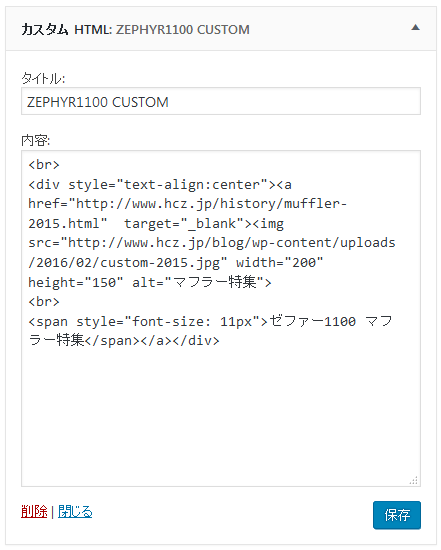Screen dimensions: 441x550
Task: Click the src wp-content/uploads line
Action: pos(212,243)
